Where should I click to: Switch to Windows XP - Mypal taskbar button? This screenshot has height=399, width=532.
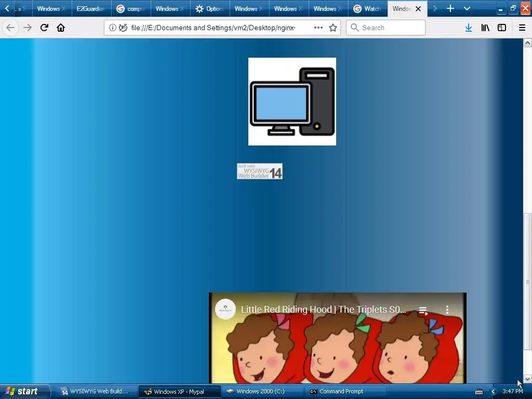179,392
